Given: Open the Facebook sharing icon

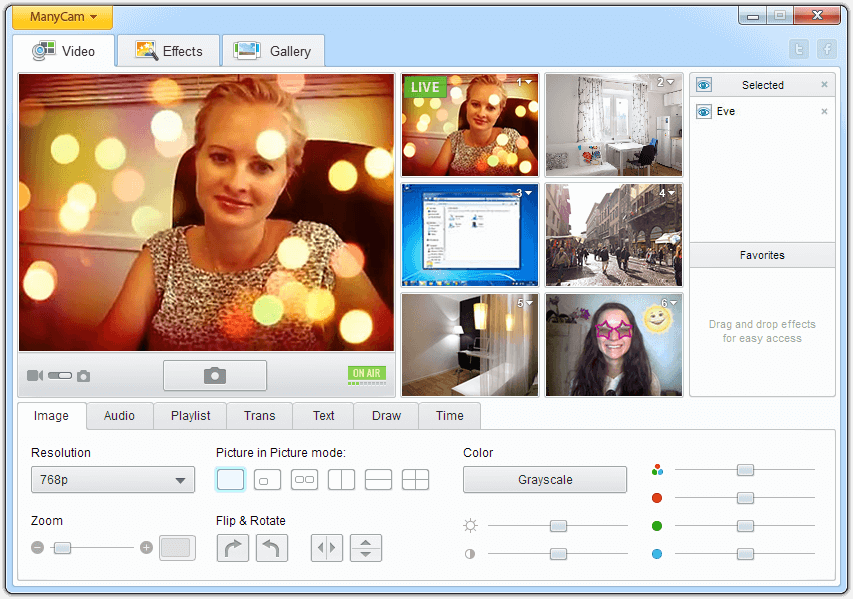Looking at the screenshot, I should [x=826, y=48].
